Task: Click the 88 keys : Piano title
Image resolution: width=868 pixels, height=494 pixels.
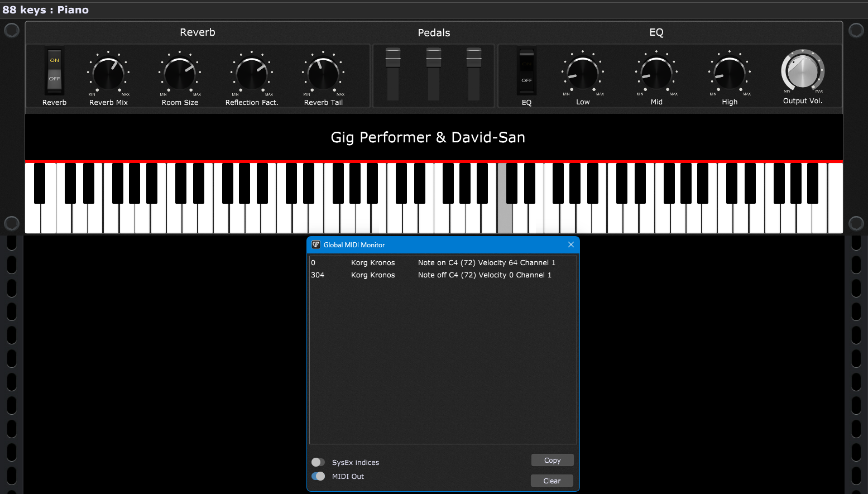Action: click(46, 9)
